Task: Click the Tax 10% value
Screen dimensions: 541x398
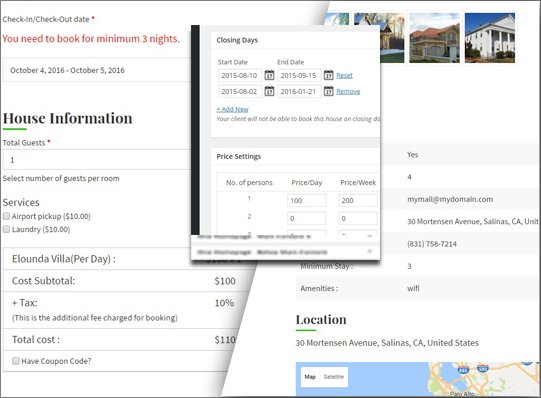Action: point(224,303)
